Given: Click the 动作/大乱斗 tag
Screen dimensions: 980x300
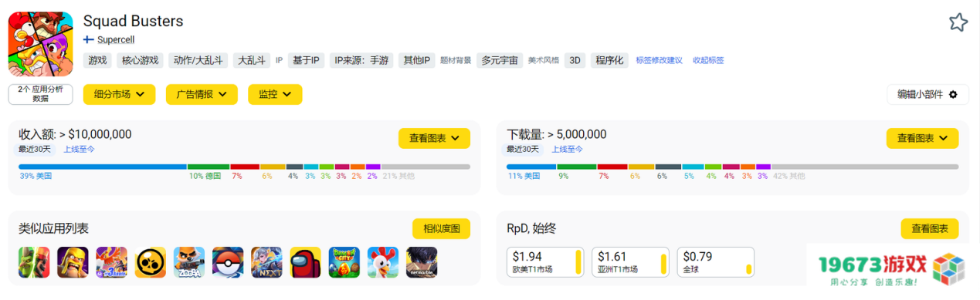Looking at the screenshot, I should point(198,60).
